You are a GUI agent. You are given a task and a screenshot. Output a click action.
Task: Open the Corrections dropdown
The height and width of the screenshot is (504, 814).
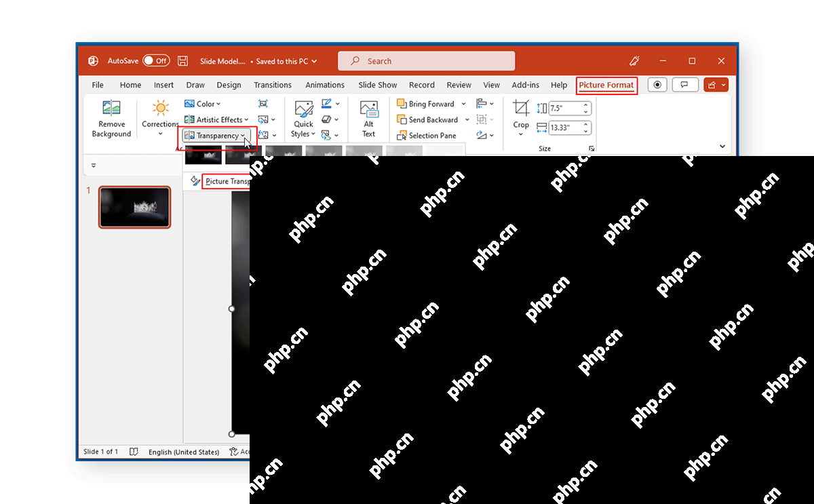160,118
